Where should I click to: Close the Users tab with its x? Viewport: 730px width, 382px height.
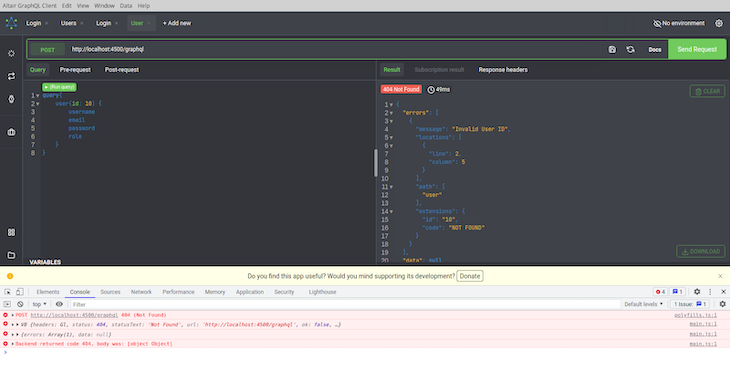tap(81, 23)
